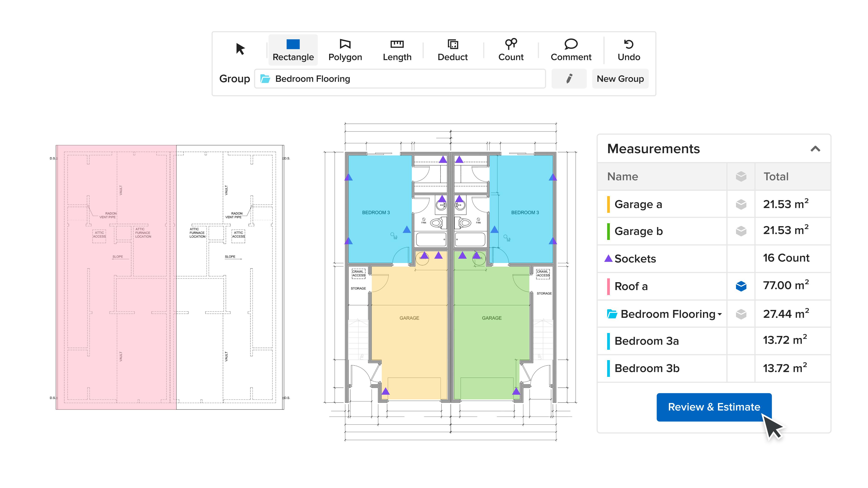Click the purple Sockets triangle icon
868x488 pixels.
tap(608, 258)
